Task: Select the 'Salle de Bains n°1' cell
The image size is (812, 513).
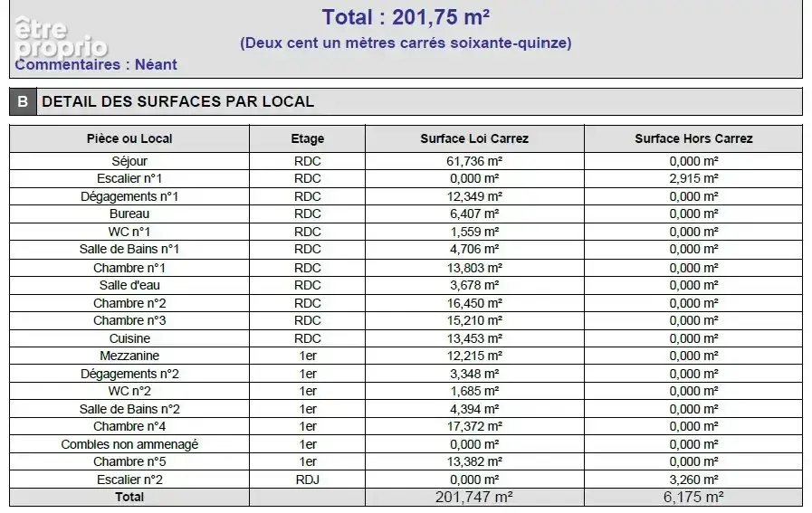Action: coord(129,250)
